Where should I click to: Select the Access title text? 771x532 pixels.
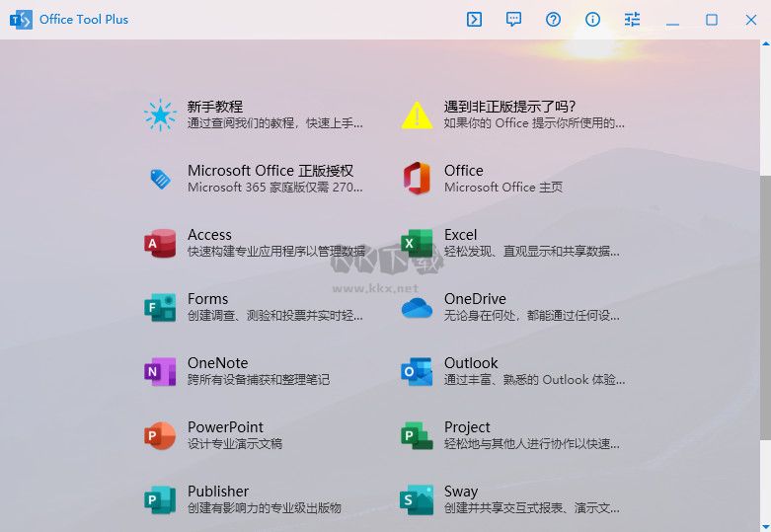point(209,235)
